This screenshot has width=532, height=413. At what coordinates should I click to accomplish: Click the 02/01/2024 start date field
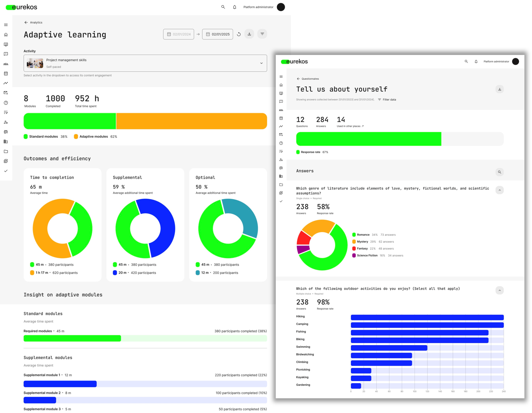pyautogui.click(x=178, y=34)
